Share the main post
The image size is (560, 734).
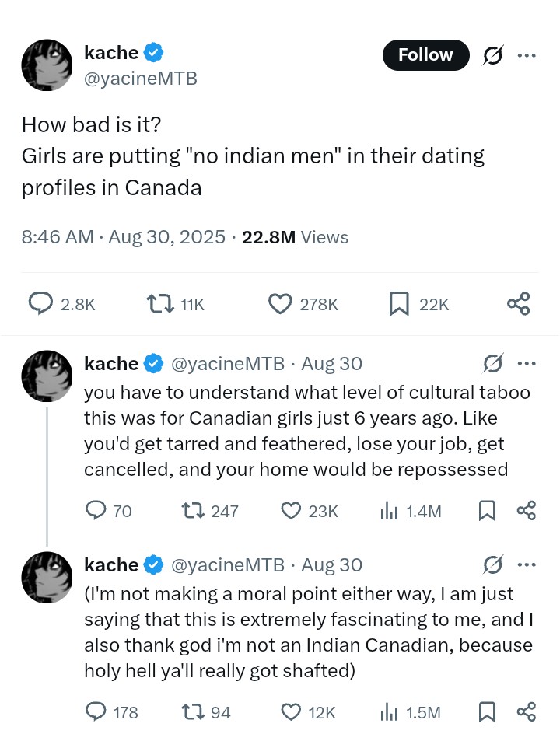click(x=518, y=304)
